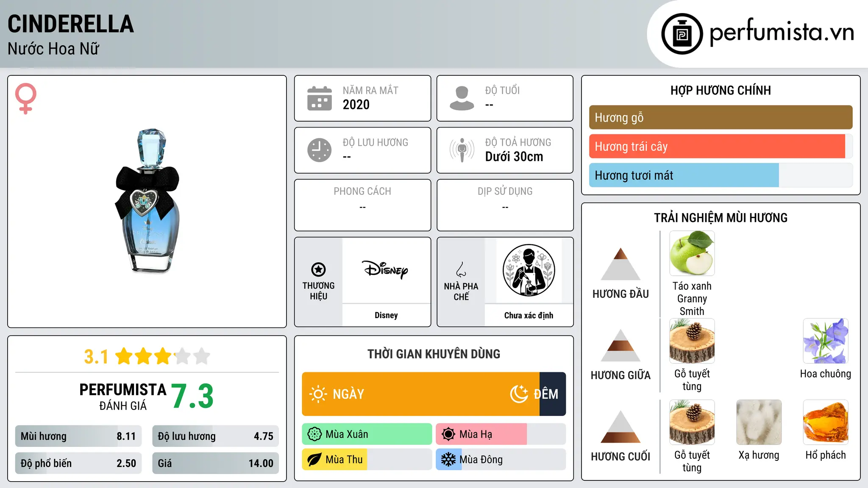Click the perfumista.vn site name
The width and height of the screenshot is (868, 488).
(x=782, y=32)
